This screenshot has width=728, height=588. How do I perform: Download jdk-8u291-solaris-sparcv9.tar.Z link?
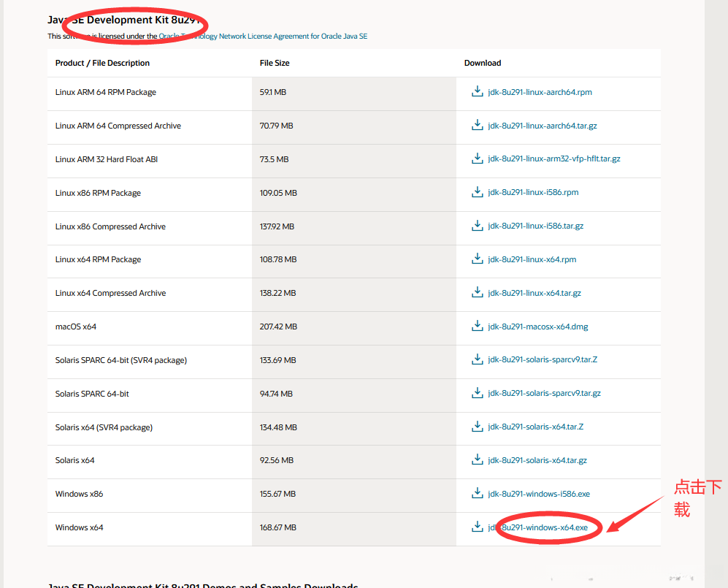click(543, 359)
